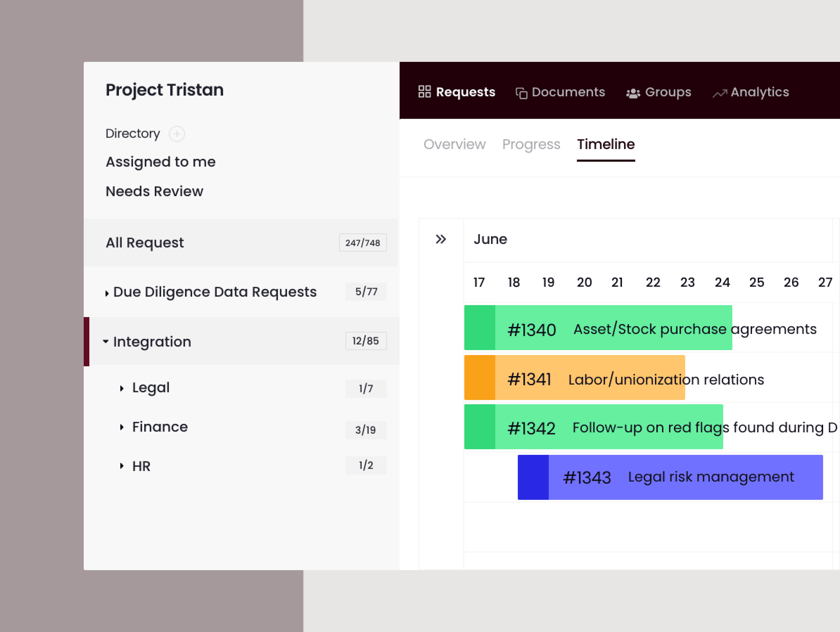840x632 pixels.
Task: Switch to the Overview tab
Action: coord(454,144)
